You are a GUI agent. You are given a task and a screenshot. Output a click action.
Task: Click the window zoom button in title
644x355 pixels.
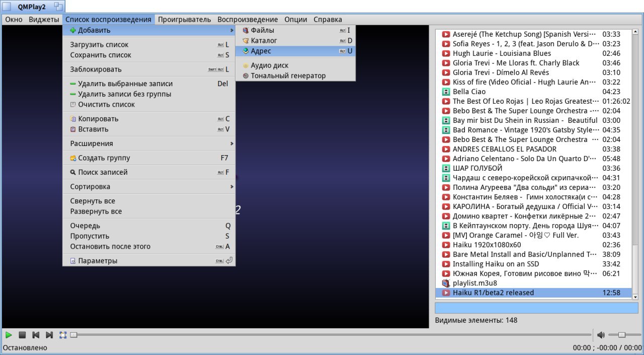(59, 7)
